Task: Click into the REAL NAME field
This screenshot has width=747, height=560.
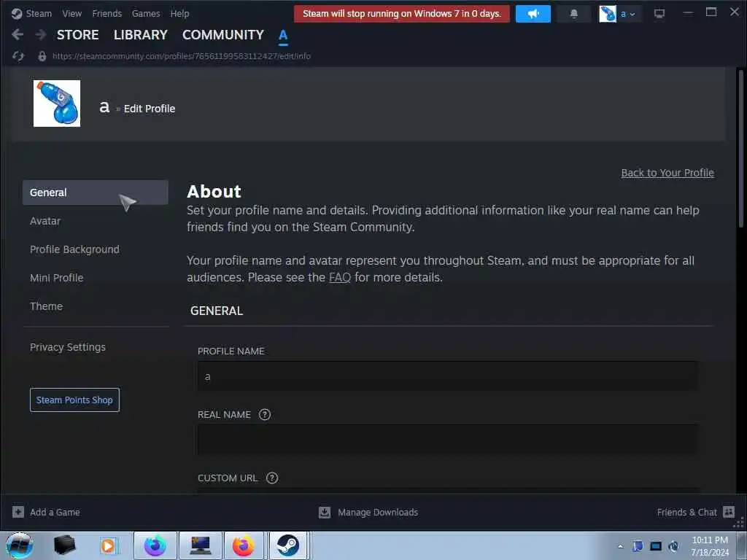Action: click(448, 439)
